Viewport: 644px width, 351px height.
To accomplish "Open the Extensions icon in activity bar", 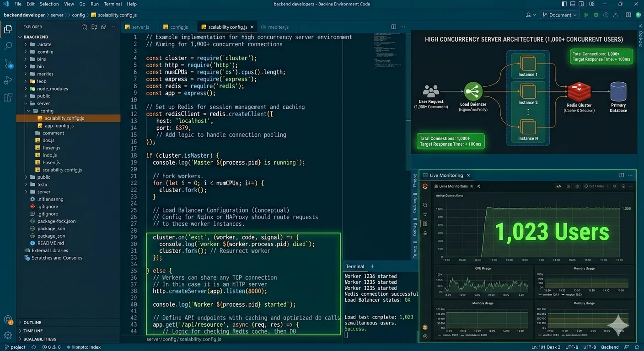I will click(8, 97).
